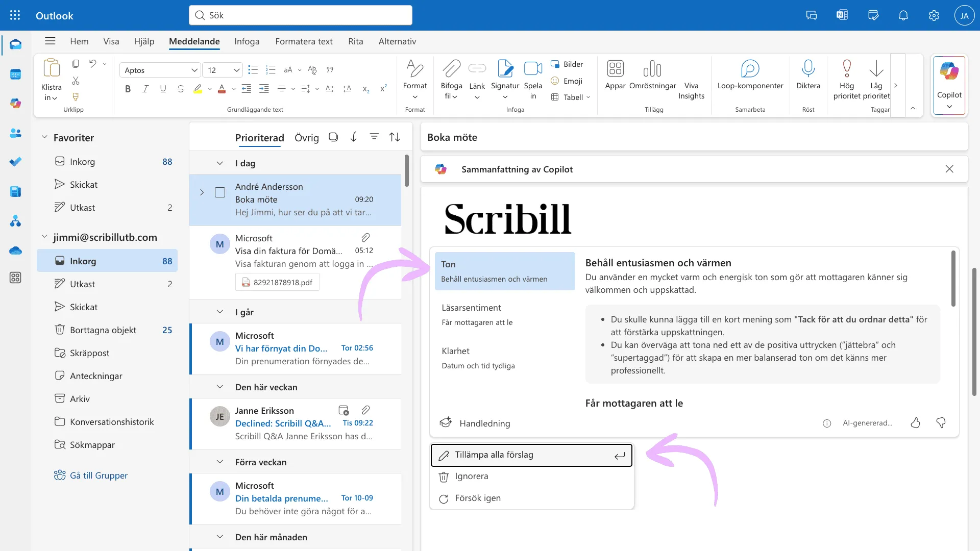Collapse the jimmi@scribillutb.com account tree
The image size is (980, 551).
point(44,237)
